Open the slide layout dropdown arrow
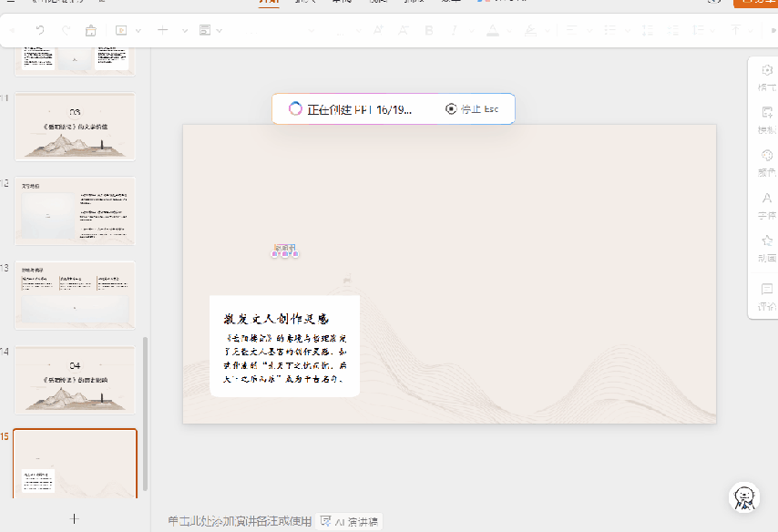This screenshot has height=532, width=778. (x=220, y=31)
